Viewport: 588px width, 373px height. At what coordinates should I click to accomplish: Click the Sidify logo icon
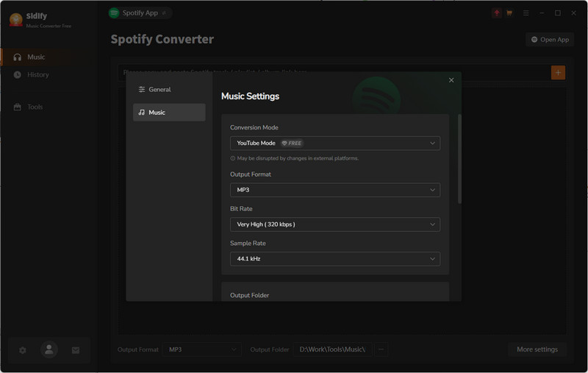(15, 20)
